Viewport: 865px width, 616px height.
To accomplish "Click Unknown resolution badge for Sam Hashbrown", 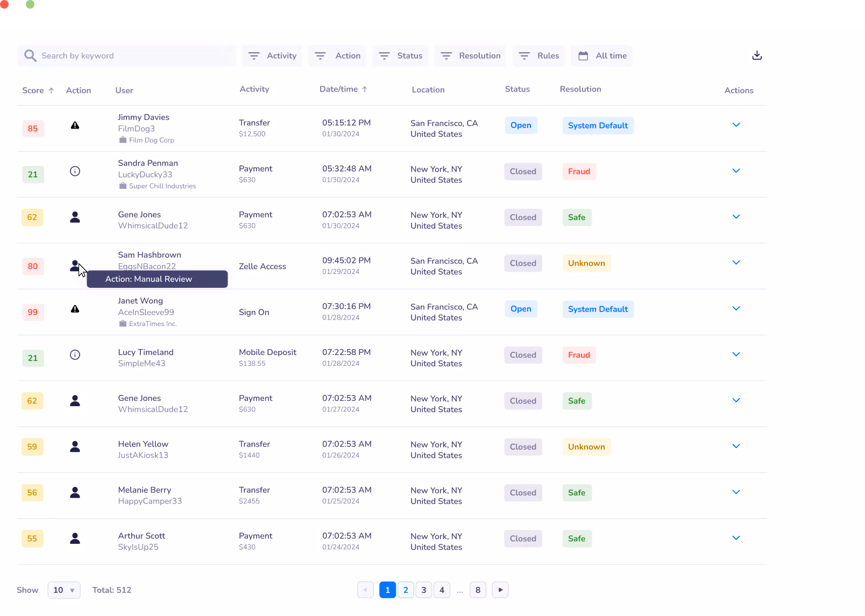I will click(x=586, y=264).
